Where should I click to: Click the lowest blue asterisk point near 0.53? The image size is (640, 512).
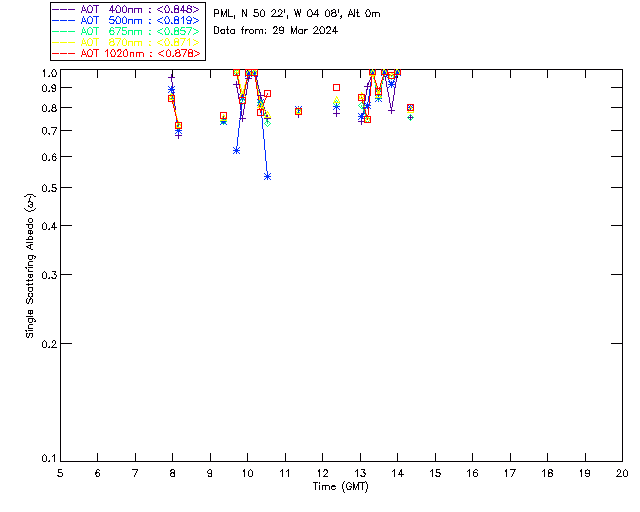coord(267,176)
